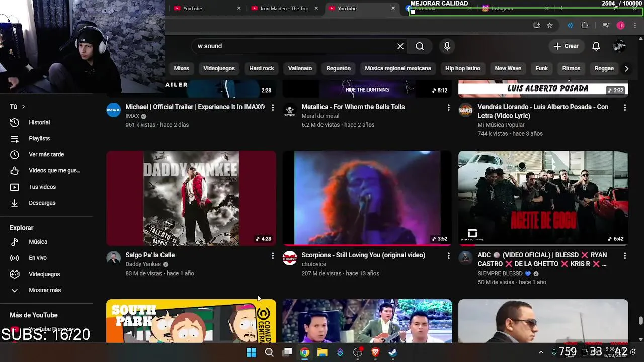Screen dimensions: 644x362
Task: Expand the Tú section chevron
Action: [x=23, y=107]
